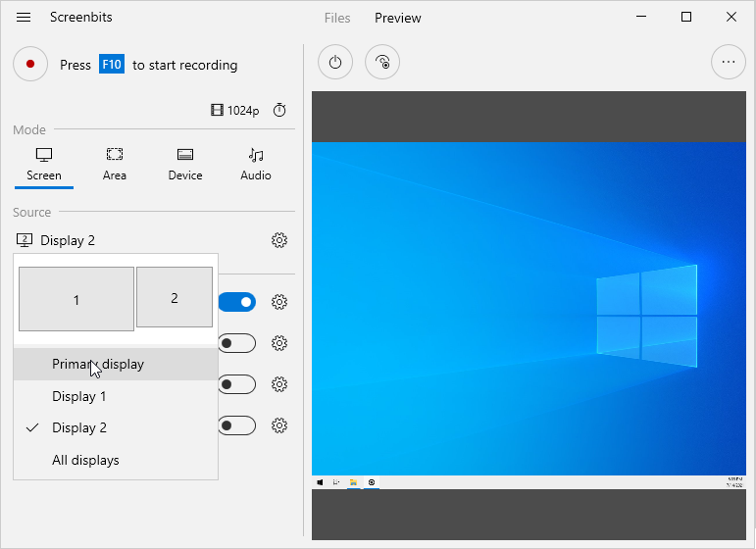Click the preview power button

(335, 62)
